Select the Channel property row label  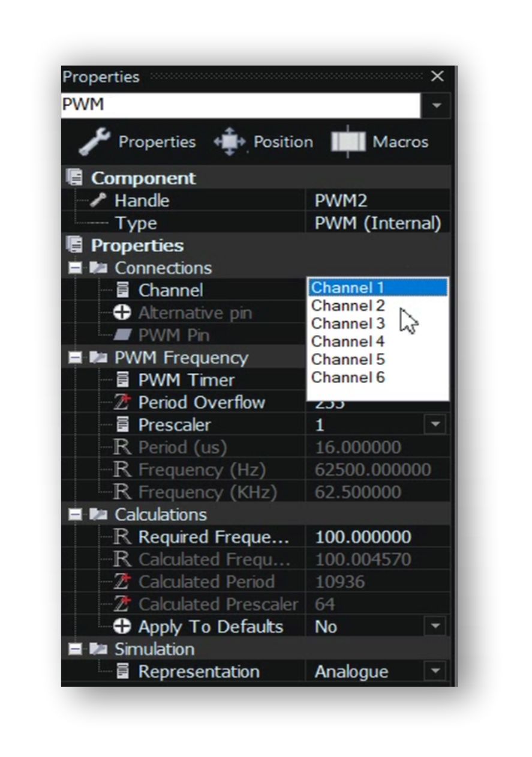coord(171,291)
